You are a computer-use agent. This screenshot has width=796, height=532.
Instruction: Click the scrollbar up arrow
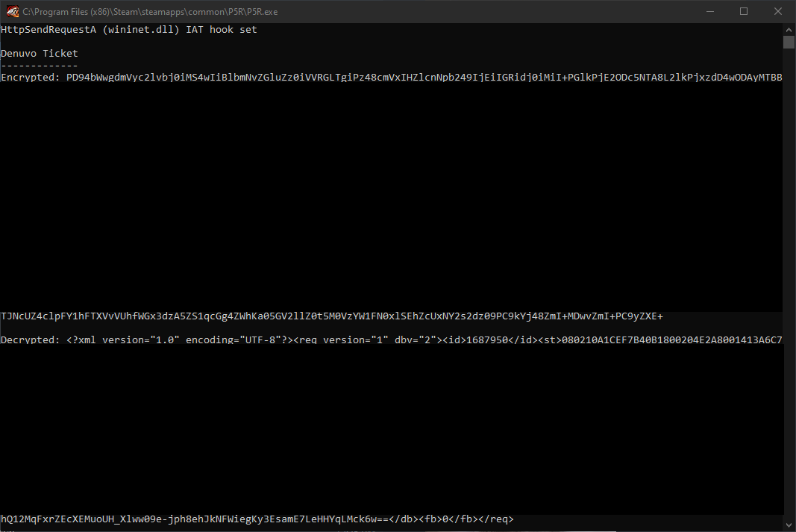point(789,28)
